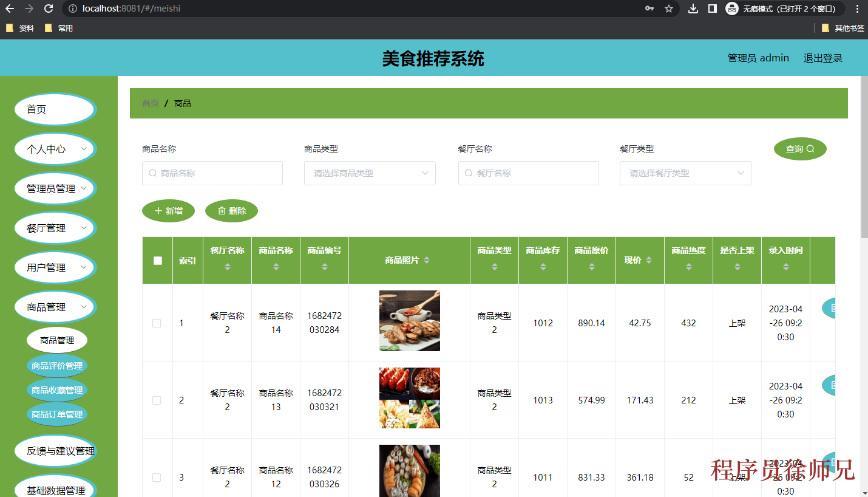Open the 请选择餐厅类型 dropdown
Screen dimensions: 868x497
tap(685, 173)
